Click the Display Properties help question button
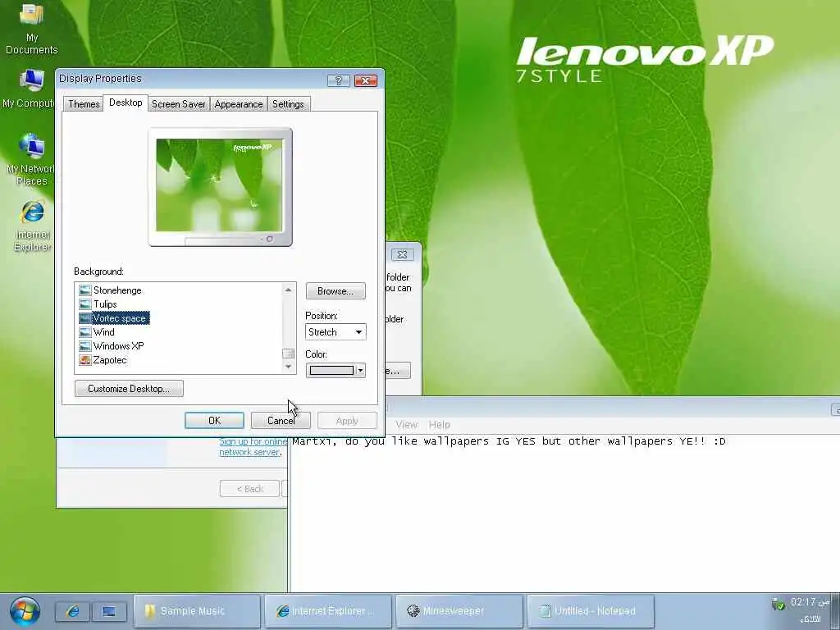 click(339, 80)
